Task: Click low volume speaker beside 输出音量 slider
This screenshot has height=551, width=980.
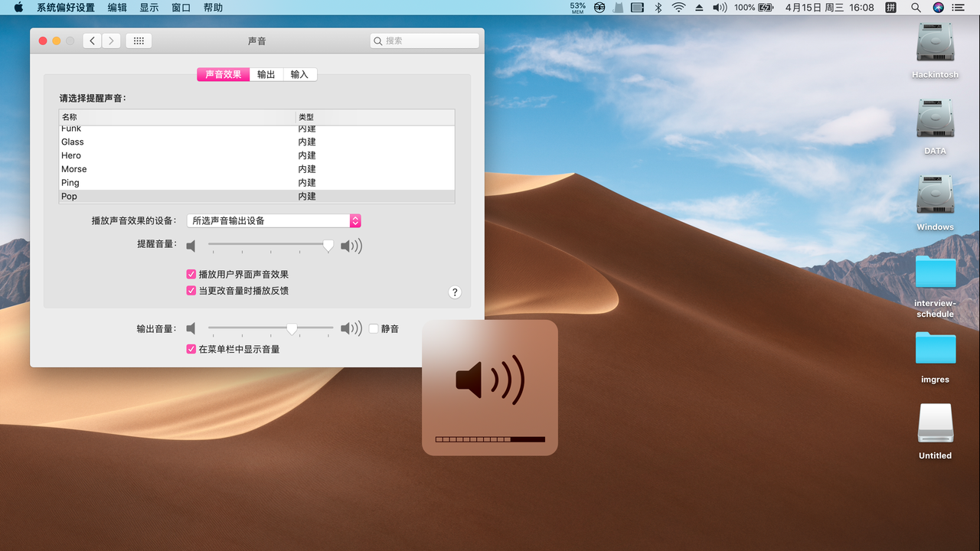Action: click(191, 328)
